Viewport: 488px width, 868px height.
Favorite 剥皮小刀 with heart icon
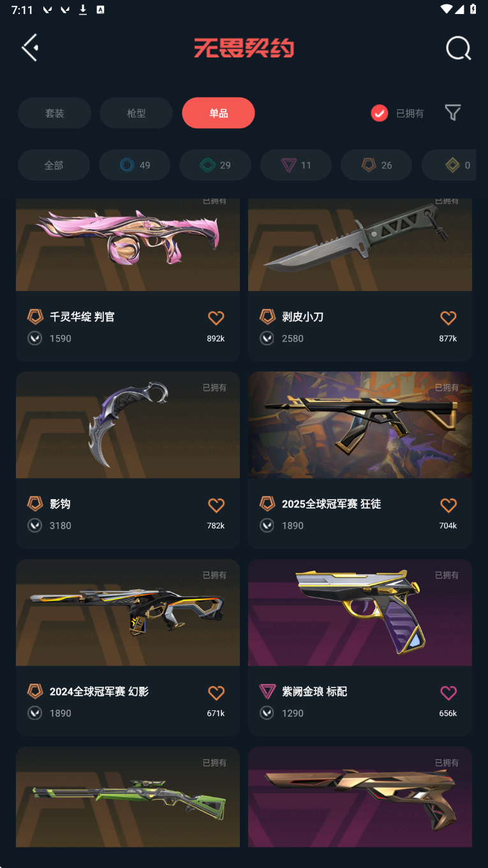click(x=448, y=318)
